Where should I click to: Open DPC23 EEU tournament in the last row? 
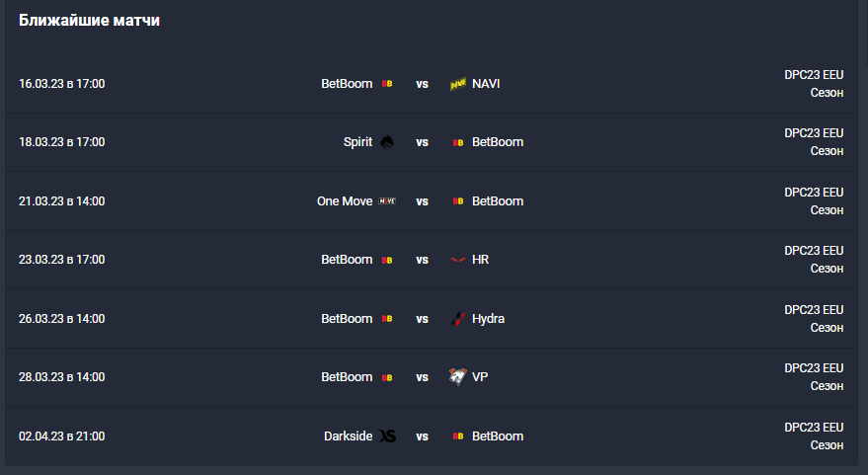point(814,428)
